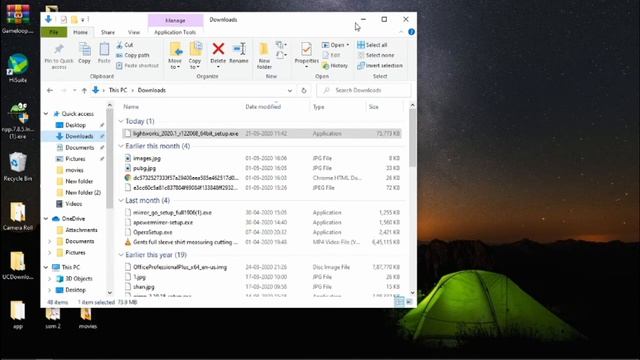Switch to the View tab
The width and height of the screenshot is (640, 360).
pos(134,32)
